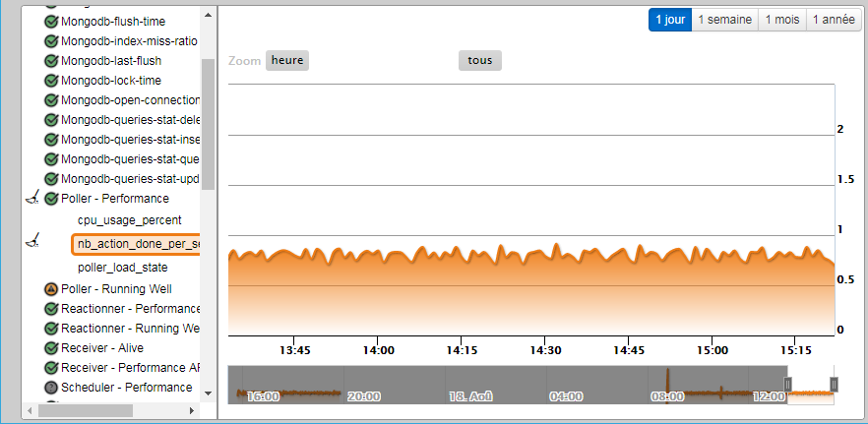The width and height of the screenshot is (868, 424).
Task: Select the Mongodb-lock-time check
Action: (x=110, y=81)
